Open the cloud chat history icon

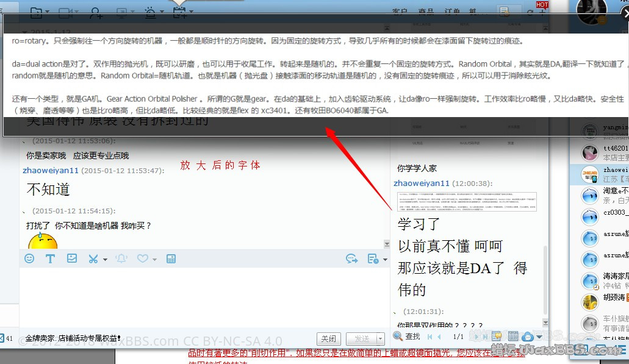click(528, 336)
